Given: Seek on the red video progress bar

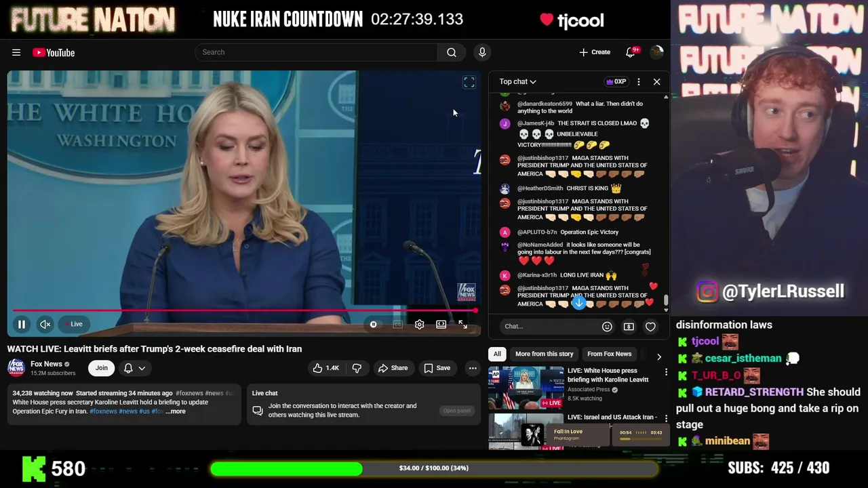Looking at the screenshot, I should (x=244, y=310).
